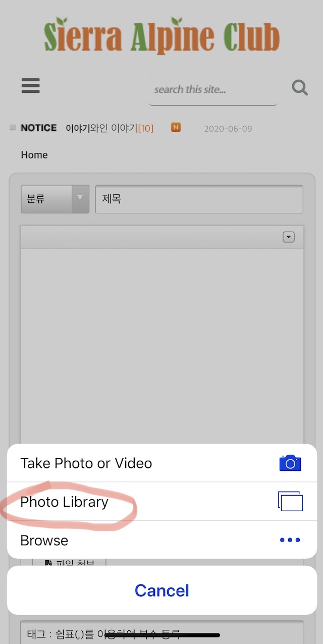The height and width of the screenshot is (644, 323).
Task: Select the Browse option
Action: click(162, 540)
